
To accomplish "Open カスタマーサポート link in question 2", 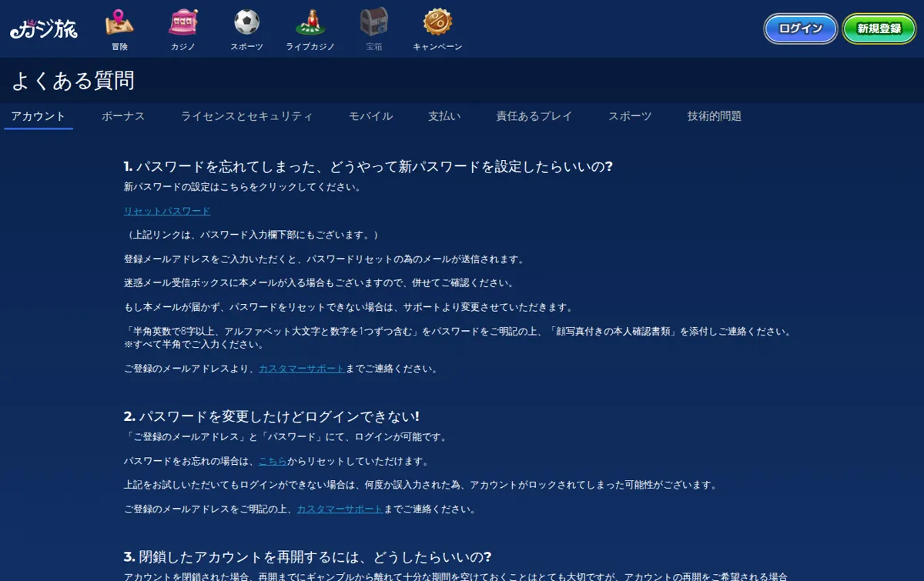I will point(340,509).
